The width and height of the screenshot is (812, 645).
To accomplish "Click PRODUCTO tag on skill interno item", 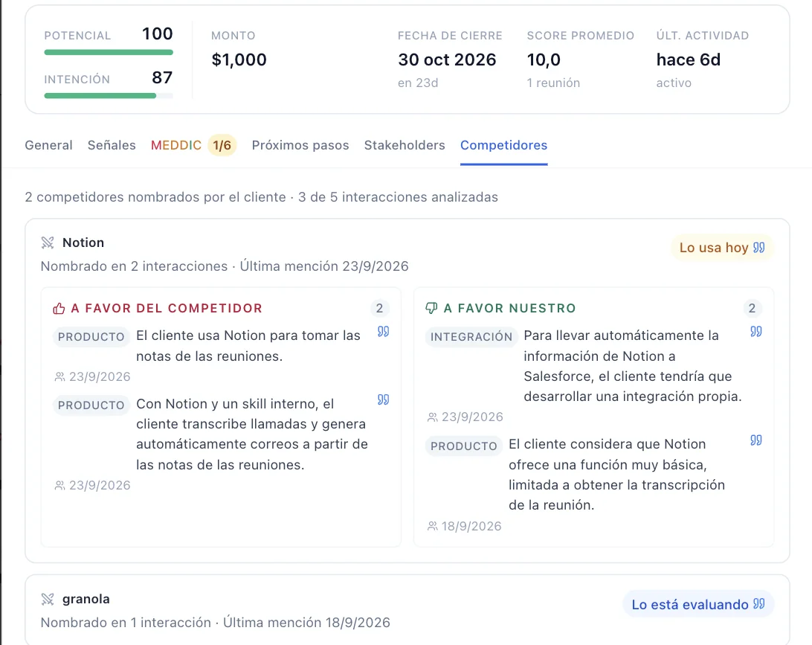I will pyautogui.click(x=91, y=405).
